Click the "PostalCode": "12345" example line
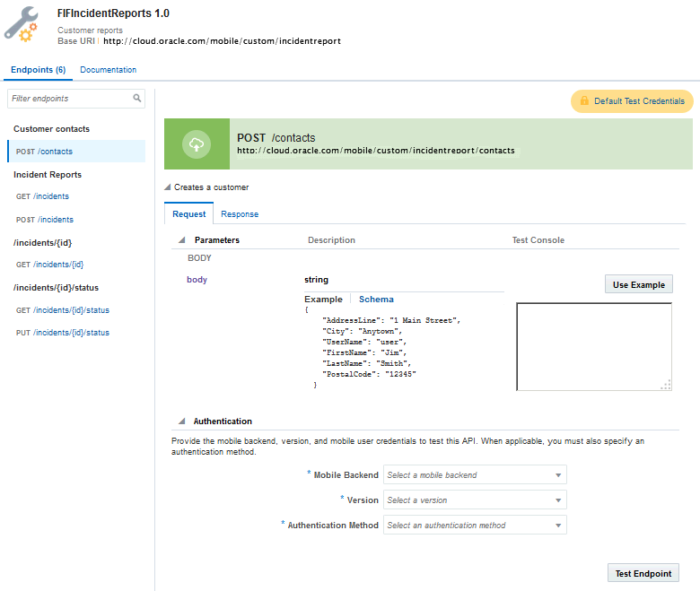The width and height of the screenshot is (700, 591). point(369,374)
